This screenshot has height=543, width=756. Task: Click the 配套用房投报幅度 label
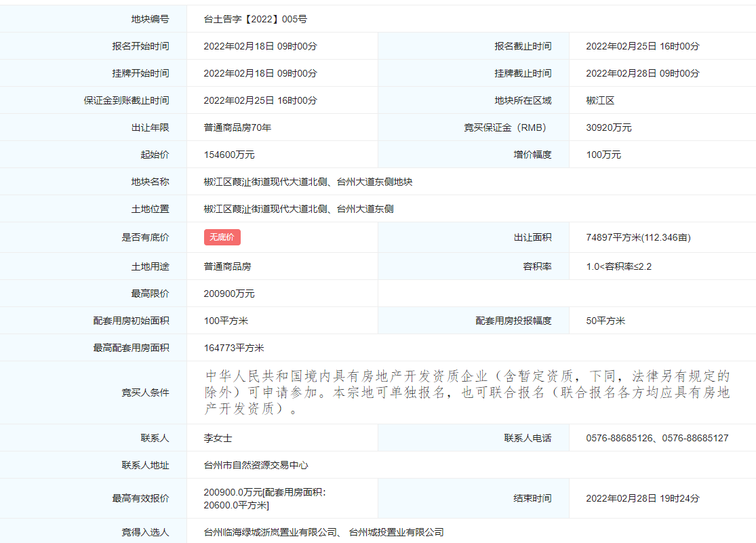pyautogui.click(x=513, y=321)
